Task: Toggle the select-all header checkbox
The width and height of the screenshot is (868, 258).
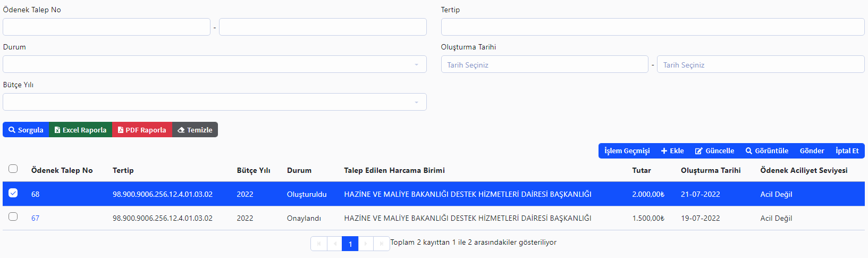Action: click(13, 169)
